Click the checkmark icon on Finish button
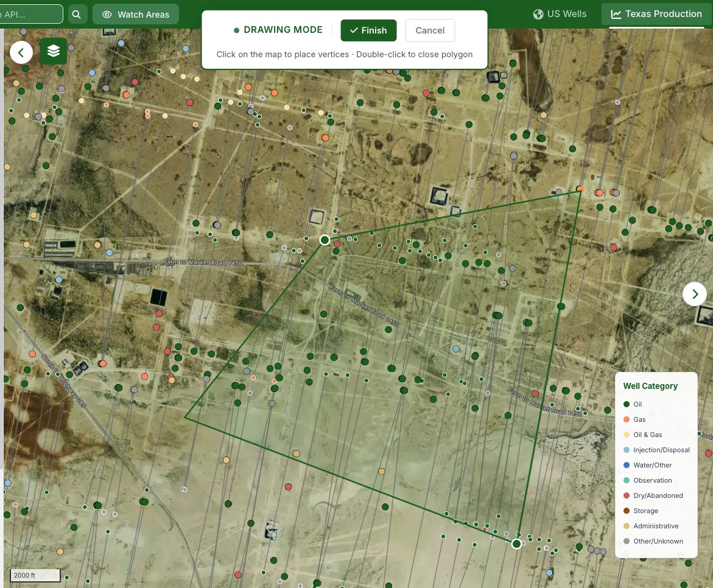Screen dimensions: 713x588 click(x=354, y=30)
